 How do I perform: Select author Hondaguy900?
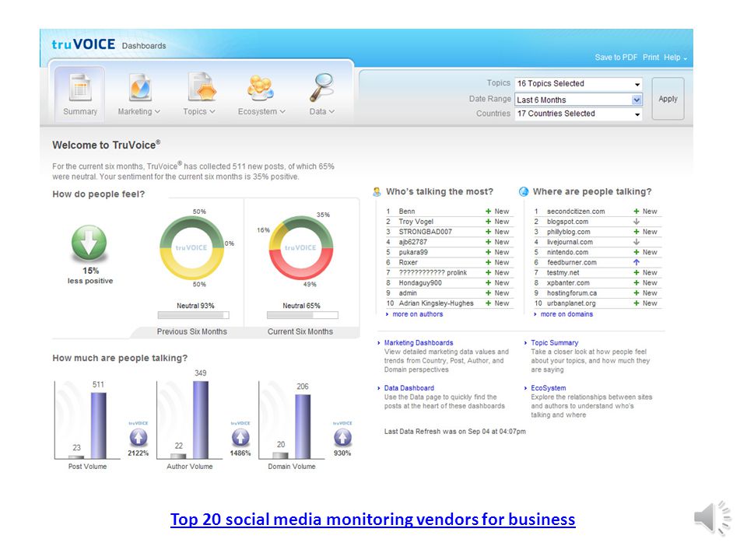tap(420, 283)
